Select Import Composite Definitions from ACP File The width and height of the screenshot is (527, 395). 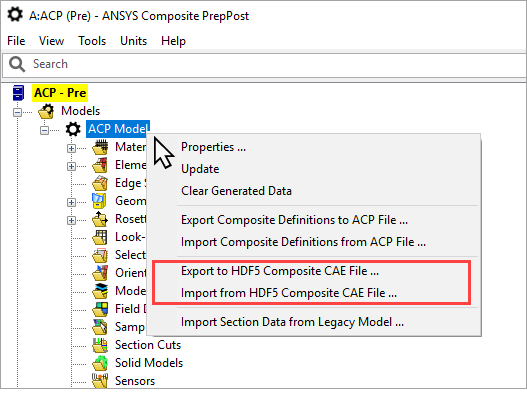click(303, 242)
